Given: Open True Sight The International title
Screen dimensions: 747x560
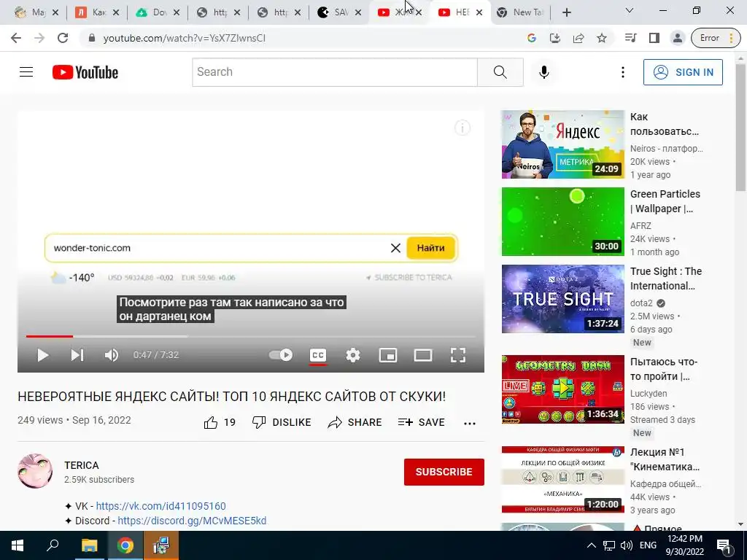Looking at the screenshot, I should coord(666,279).
